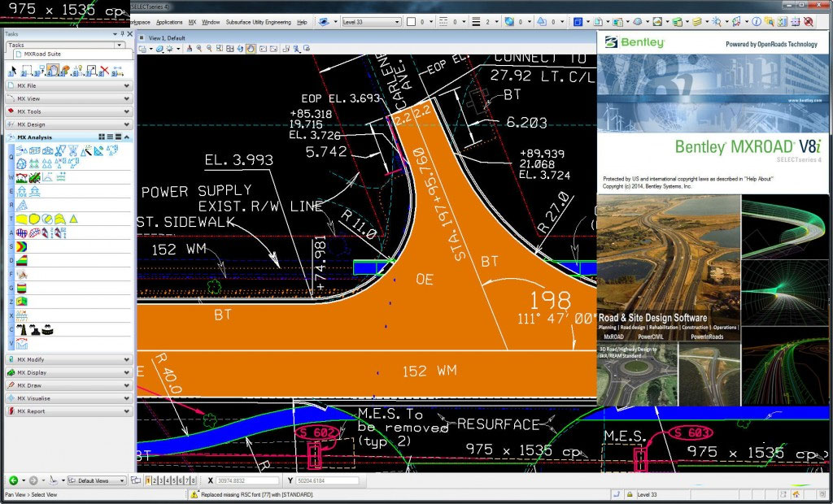The width and height of the screenshot is (833, 504).
Task: Toggle view 6 button in view groups
Action: [181, 480]
